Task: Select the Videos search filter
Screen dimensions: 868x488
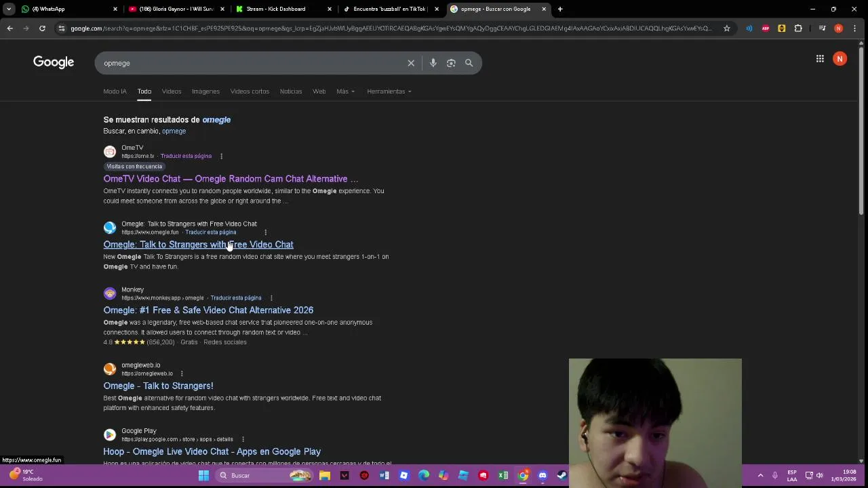Action: (172, 91)
